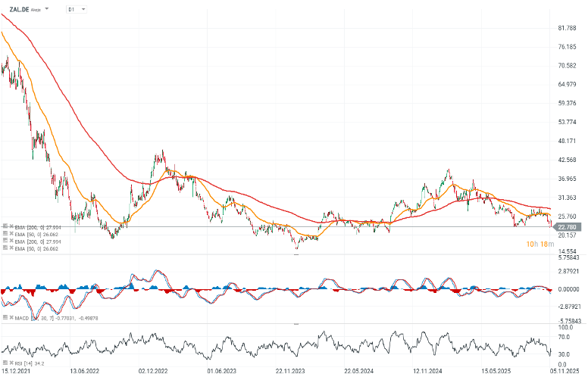The width and height of the screenshot is (588, 380).
Task: Click the MACD indicator label text
Action: pyautogui.click(x=21, y=319)
